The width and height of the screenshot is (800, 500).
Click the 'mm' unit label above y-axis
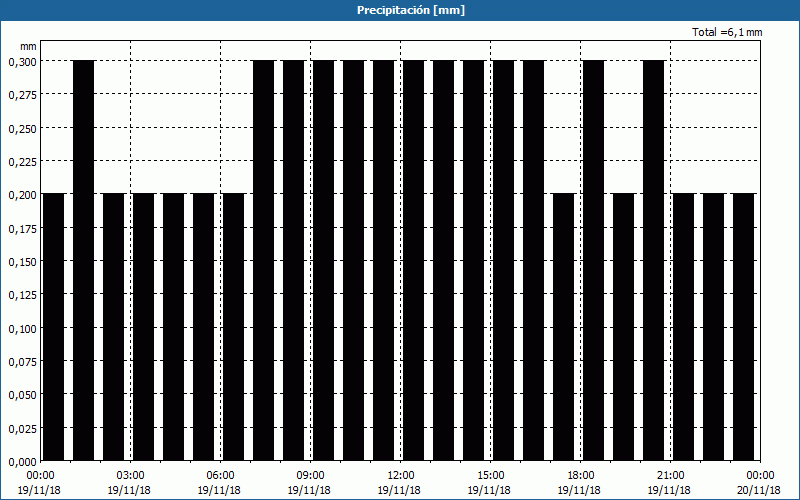coord(29,46)
